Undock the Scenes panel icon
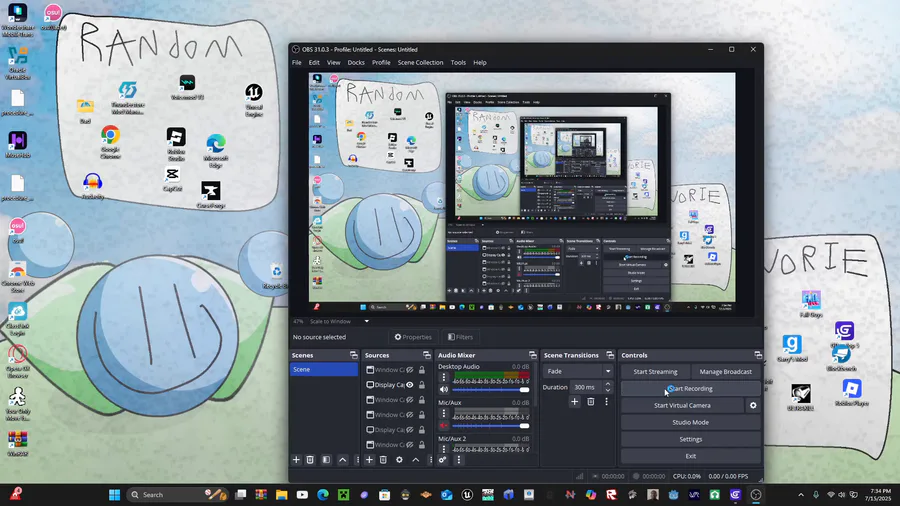 pyautogui.click(x=354, y=355)
